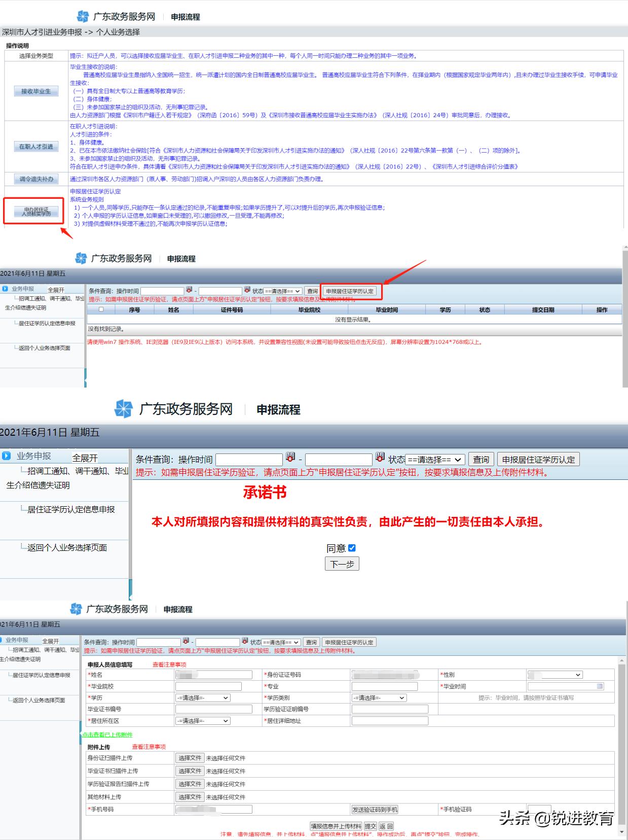Click the 毕业院校 input field on the form

click(x=208, y=686)
